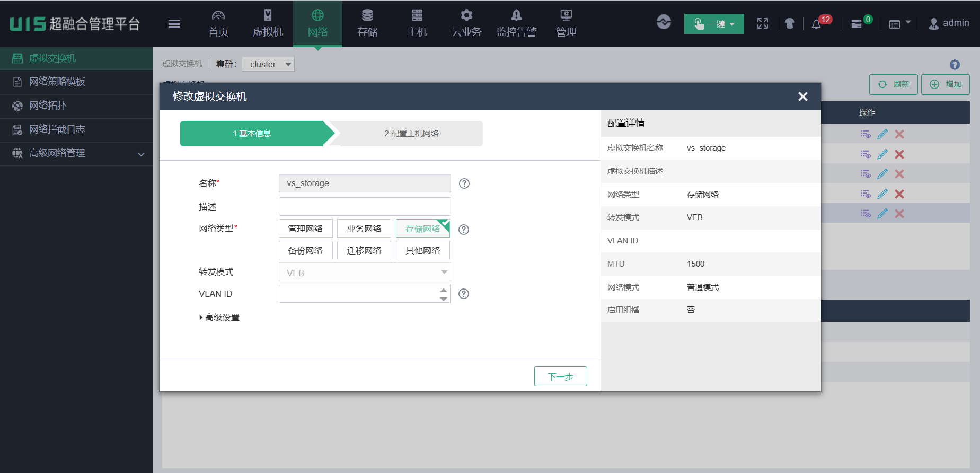Open the fullscreen toggle icon
The width and height of the screenshot is (980, 473).
point(762,23)
